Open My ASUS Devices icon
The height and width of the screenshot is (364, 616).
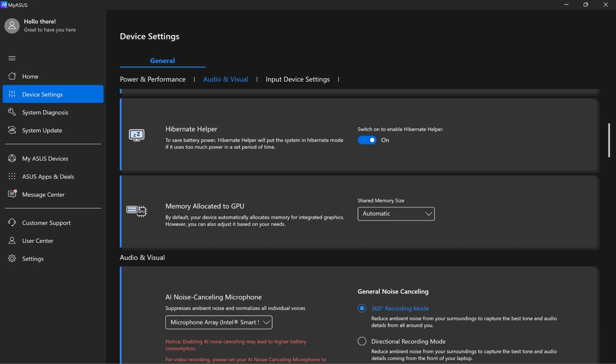point(12,158)
